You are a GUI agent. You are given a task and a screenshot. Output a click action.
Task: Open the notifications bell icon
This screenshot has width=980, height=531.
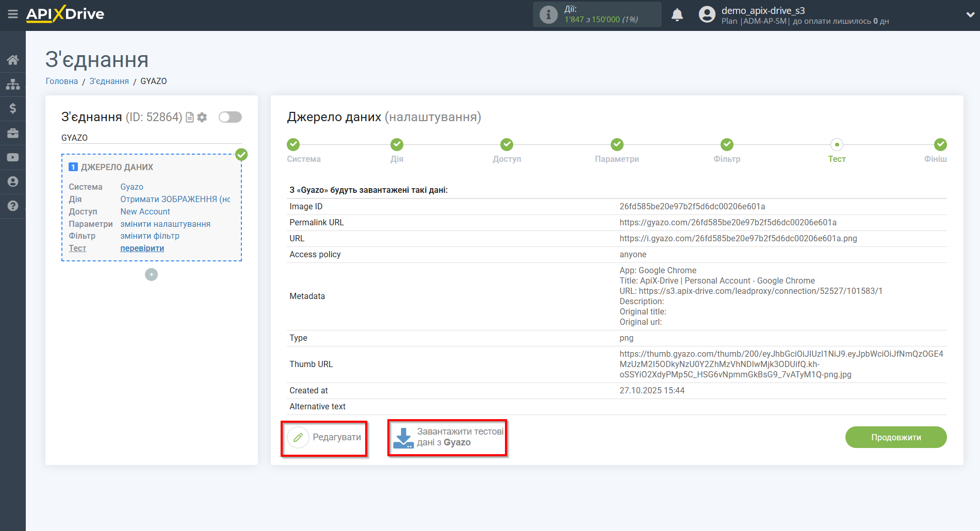tap(677, 15)
